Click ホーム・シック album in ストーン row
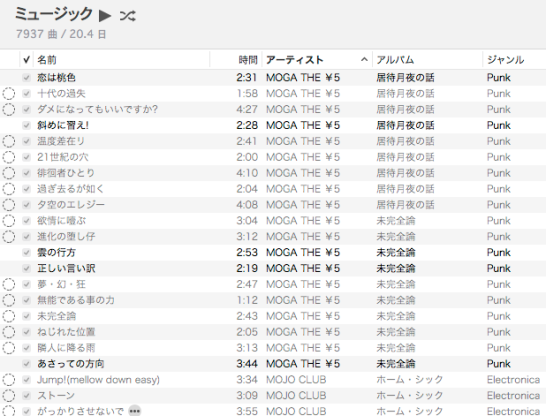546x416 pixels. (410, 395)
